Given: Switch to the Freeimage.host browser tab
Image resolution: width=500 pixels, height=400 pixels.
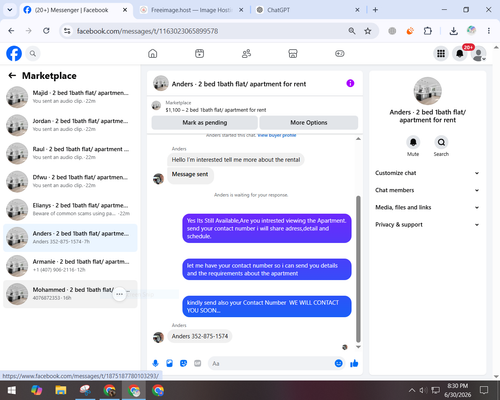Looking at the screenshot, I should 192,10.
